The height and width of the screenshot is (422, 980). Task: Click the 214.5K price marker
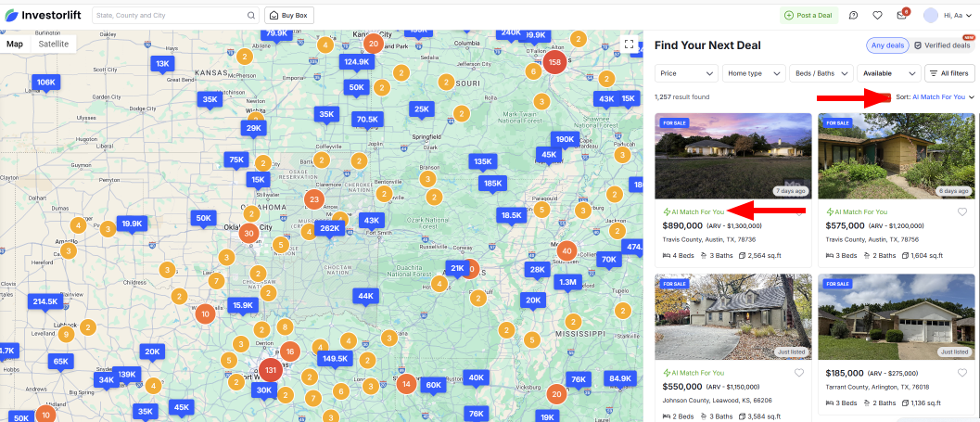45,301
